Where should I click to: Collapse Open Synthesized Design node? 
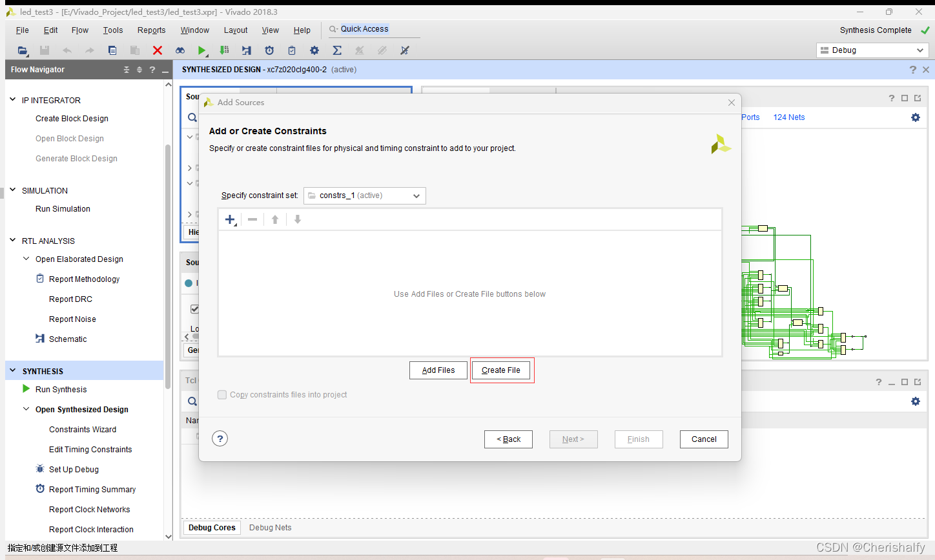(26, 409)
